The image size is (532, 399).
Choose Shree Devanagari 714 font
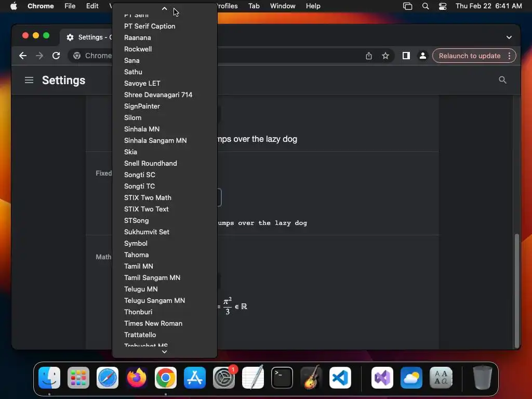click(165, 95)
